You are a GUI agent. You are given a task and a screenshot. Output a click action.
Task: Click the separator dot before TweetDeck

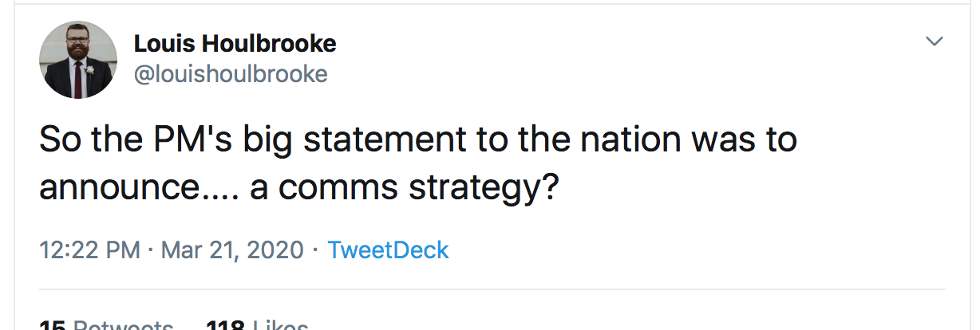[x=316, y=250]
